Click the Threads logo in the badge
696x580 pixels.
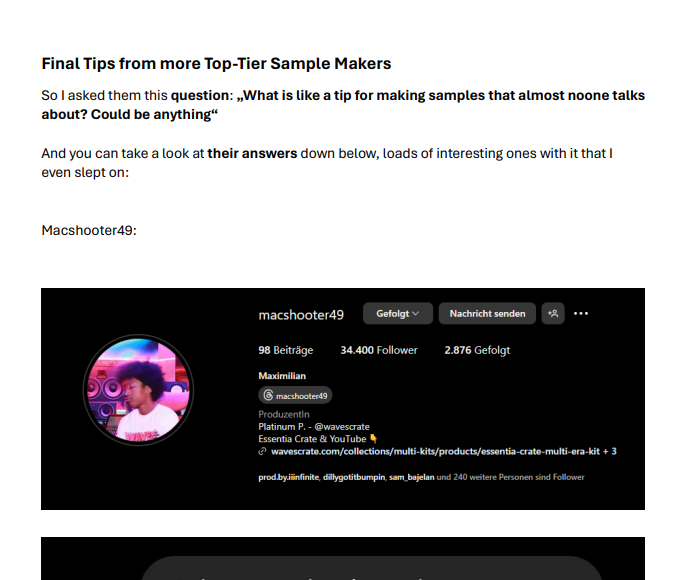pos(268,395)
